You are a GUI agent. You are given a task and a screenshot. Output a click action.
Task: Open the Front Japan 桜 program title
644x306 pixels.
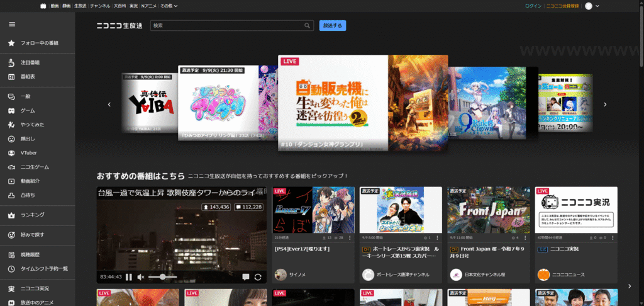click(x=487, y=252)
